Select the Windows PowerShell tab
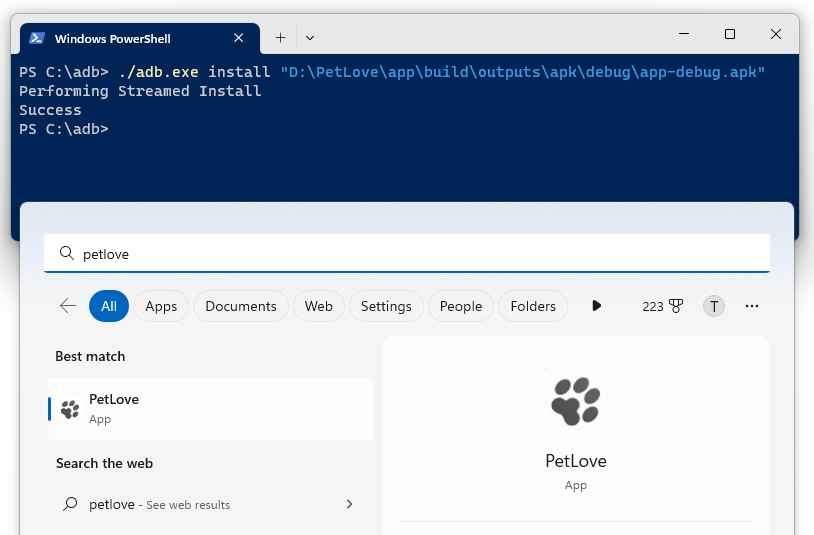The height and width of the screenshot is (535, 814). tap(140, 38)
